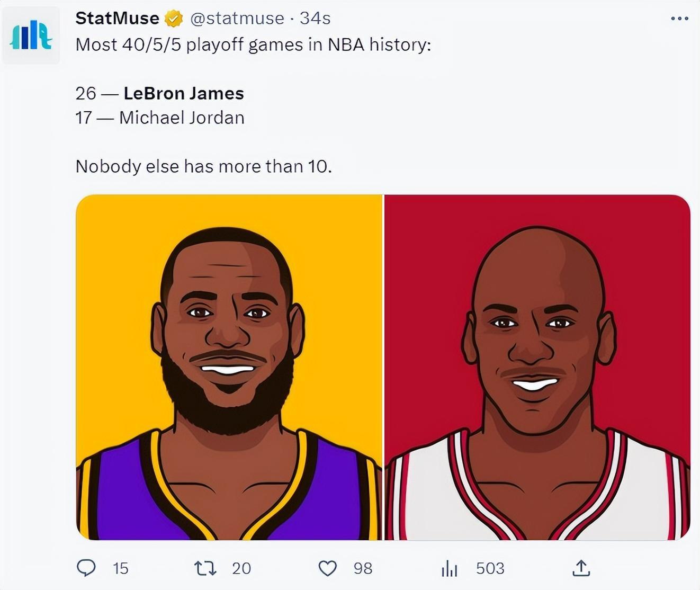
Task: Open the StatMuse profile avatar
Action: 31,35
